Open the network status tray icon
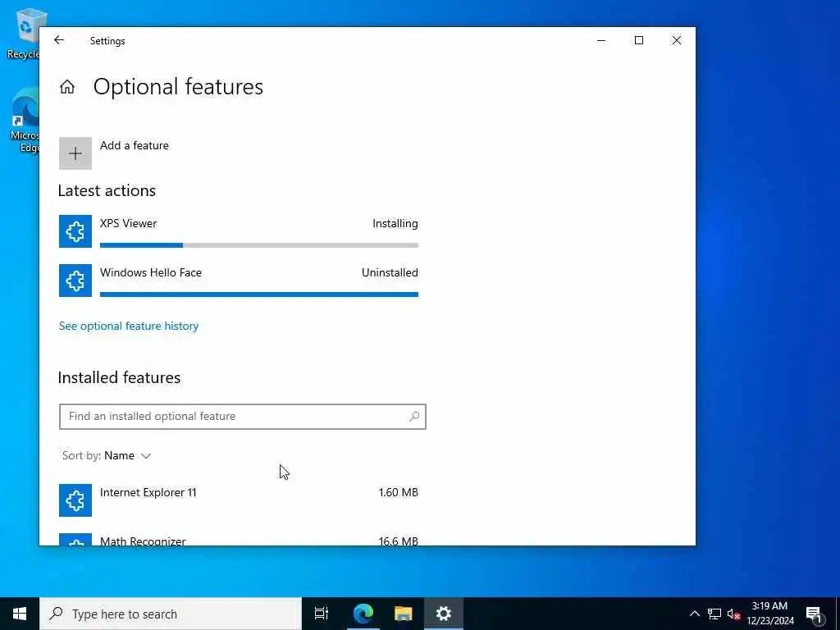 click(714, 614)
